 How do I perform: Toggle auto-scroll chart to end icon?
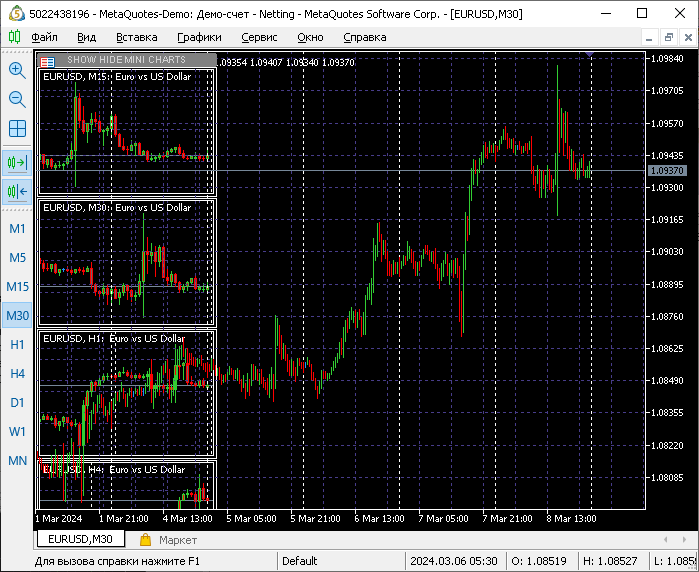[x=17, y=162]
